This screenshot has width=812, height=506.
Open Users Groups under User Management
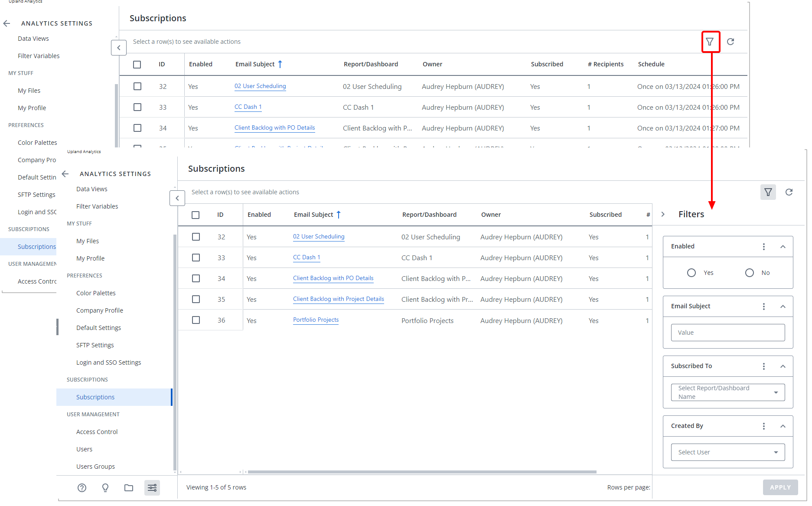coord(95,466)
